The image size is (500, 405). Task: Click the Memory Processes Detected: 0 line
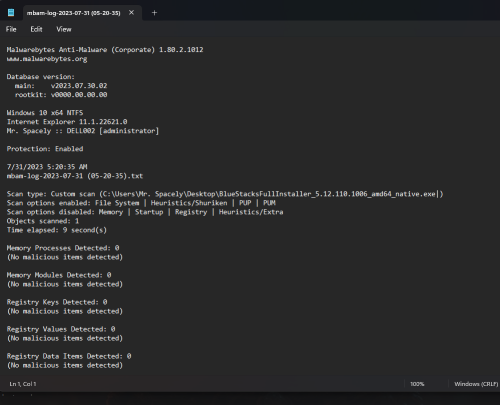coord(63,248)
